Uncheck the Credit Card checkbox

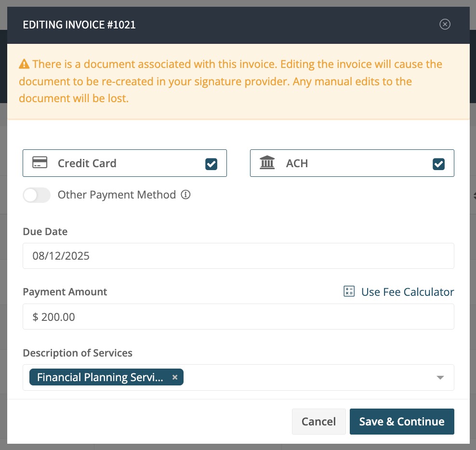(212, 164)
